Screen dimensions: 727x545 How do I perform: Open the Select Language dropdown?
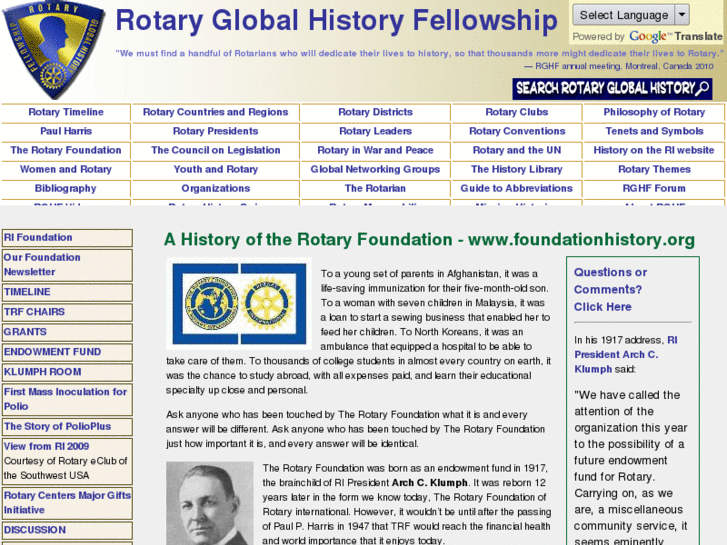[x=631, y=15]
